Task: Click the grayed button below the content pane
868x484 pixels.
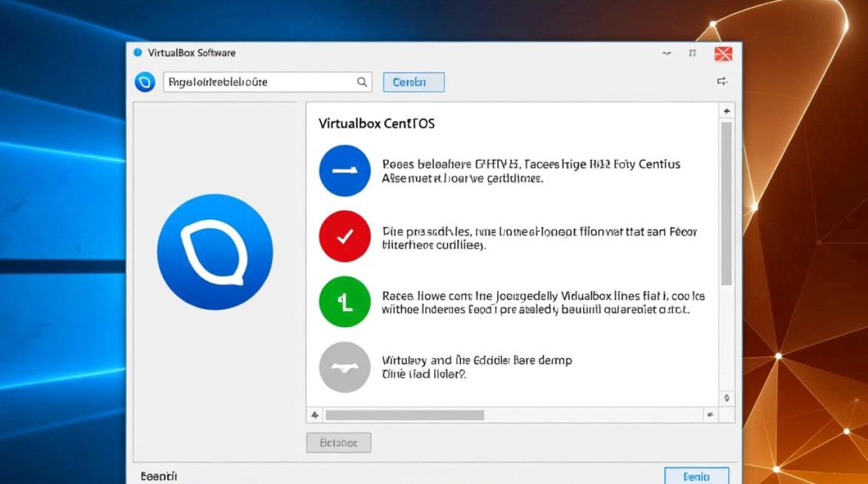Action: [338, 443]
